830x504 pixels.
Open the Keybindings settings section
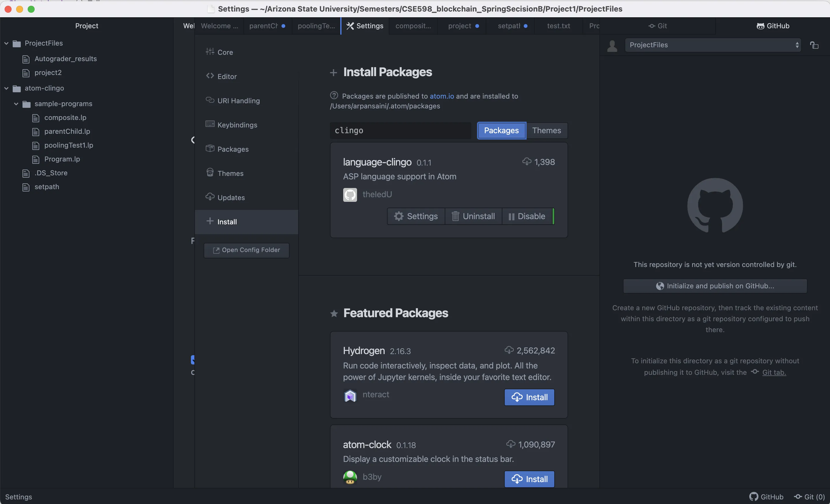point(237,125)
